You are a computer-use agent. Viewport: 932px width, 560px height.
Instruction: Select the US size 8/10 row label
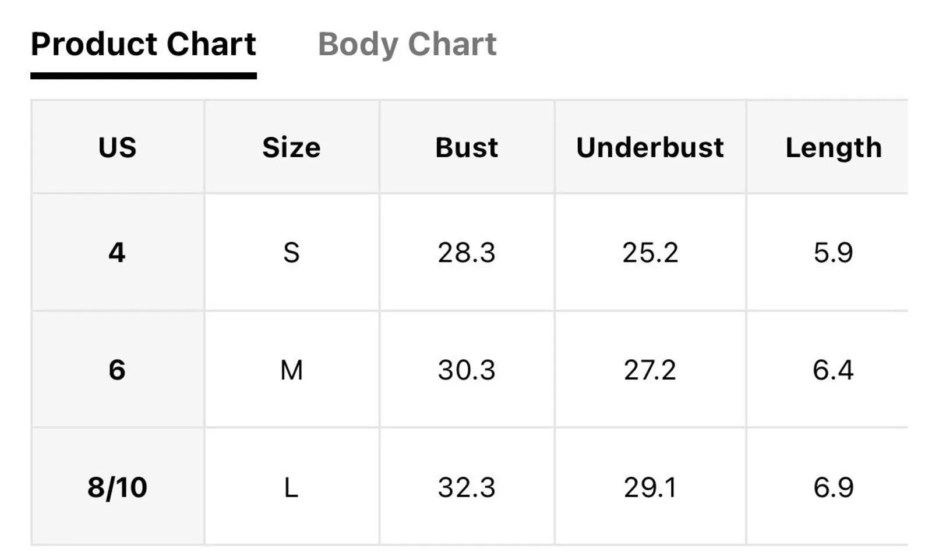tap(117, 487)
